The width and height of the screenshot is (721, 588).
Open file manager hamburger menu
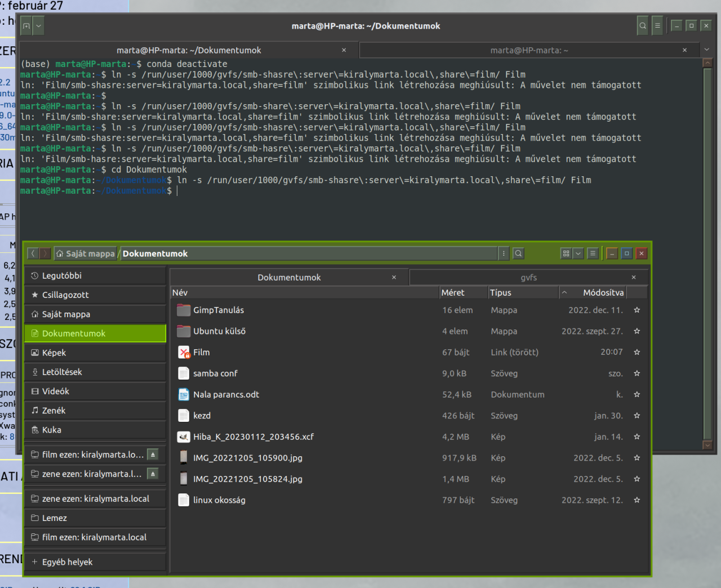tap(593, 253)
